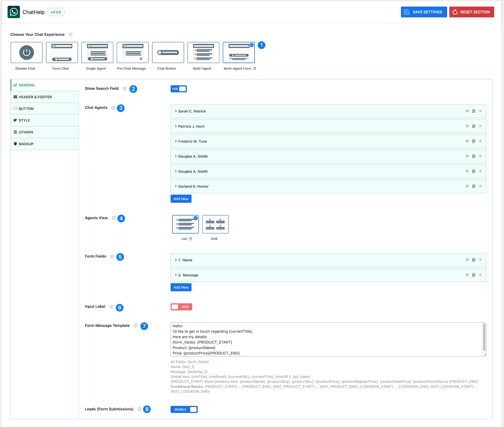
Task: Delete the 2. Message form field
Action: click(480, 275)
